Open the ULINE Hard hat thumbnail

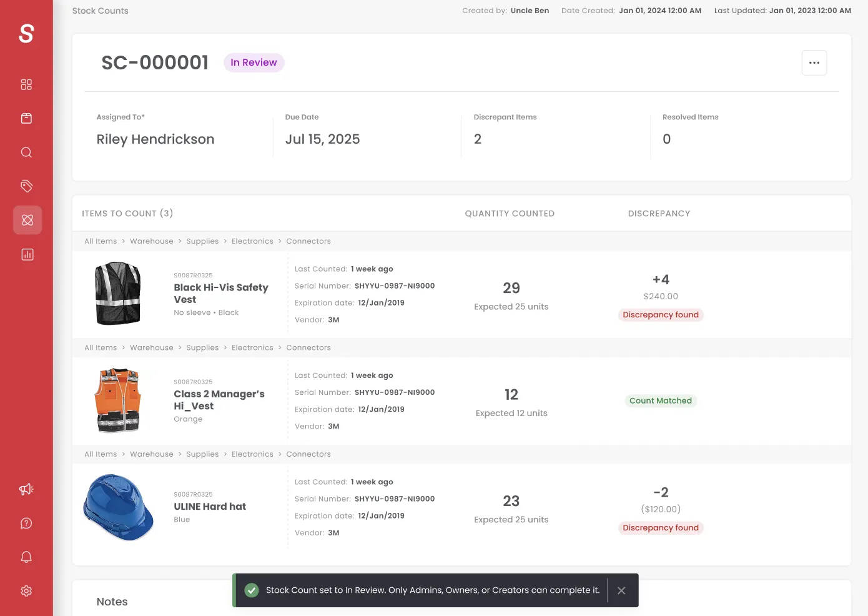click(118, 507)
